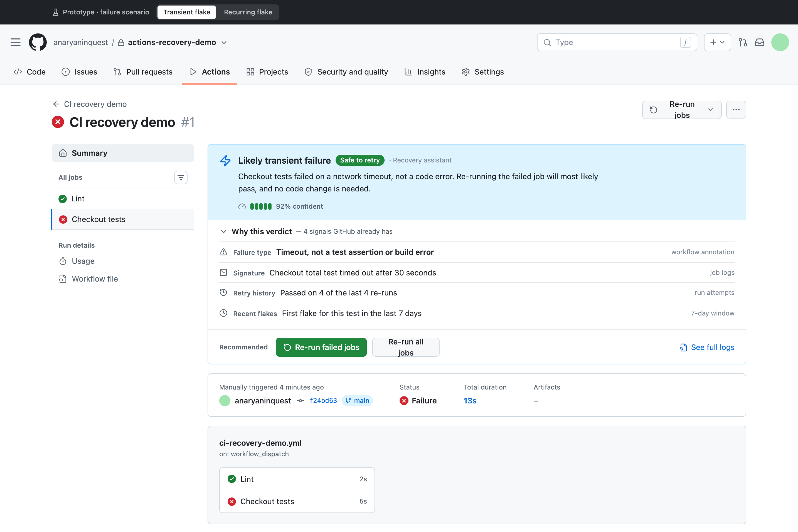Screen dimensions: 798x532
Task: Click the red failure icon beside the run title
Action: tap(58, 122)
